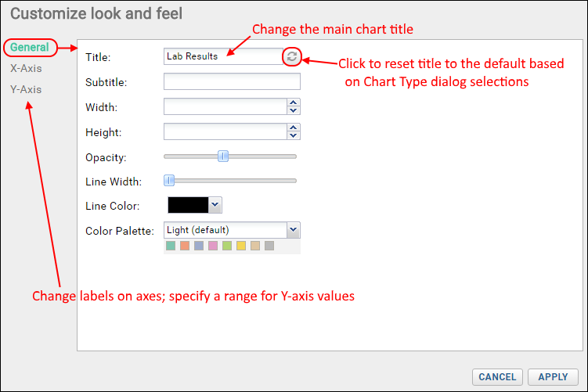The width and height of the screenshot is (588, 392).
Task: Click the empty Subtitle input field
Action: [232, 81]
